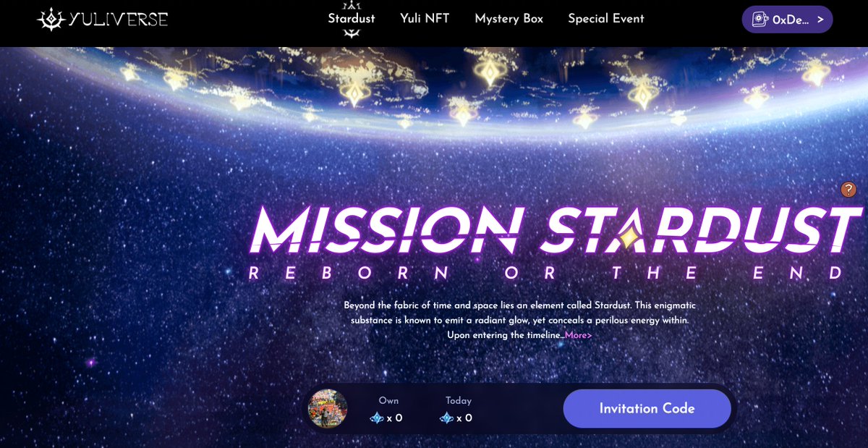This screenshot has height=448, width=868.
Task: Open the 0xDe... wallet address dropdown
Action: pos(788,20)
